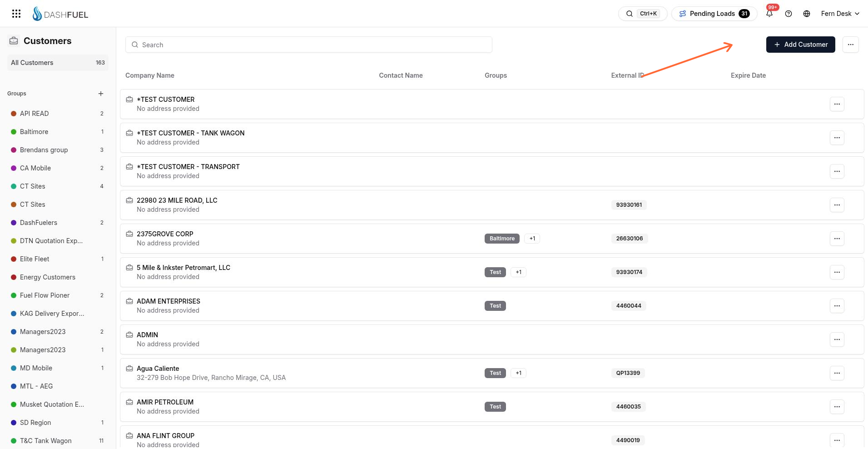Open the 2375GROVE CORP customer
This screenshot has height=449, width=868.
492,239
